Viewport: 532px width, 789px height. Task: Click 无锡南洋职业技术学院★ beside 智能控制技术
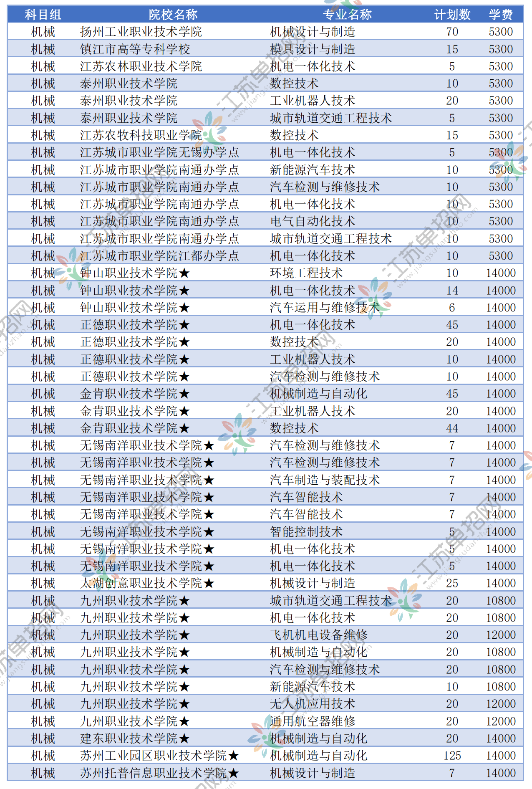click(x=147, y=532)
